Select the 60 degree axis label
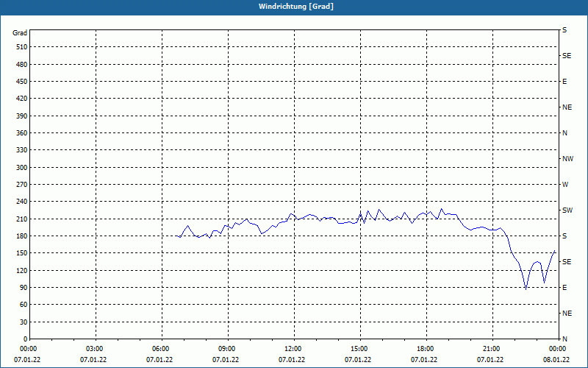 point(24,305)
